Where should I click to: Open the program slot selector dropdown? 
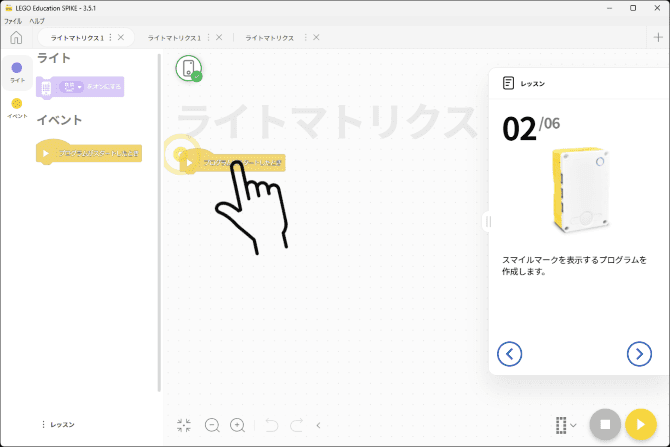[566, 424]
